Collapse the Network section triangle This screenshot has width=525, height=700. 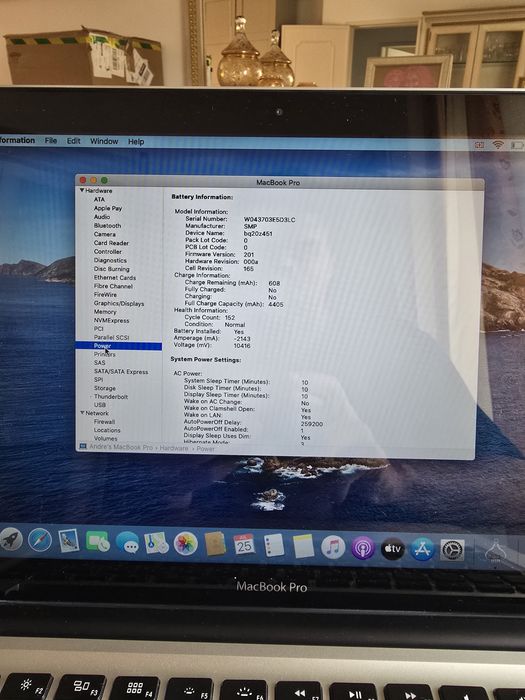[83, 413]
